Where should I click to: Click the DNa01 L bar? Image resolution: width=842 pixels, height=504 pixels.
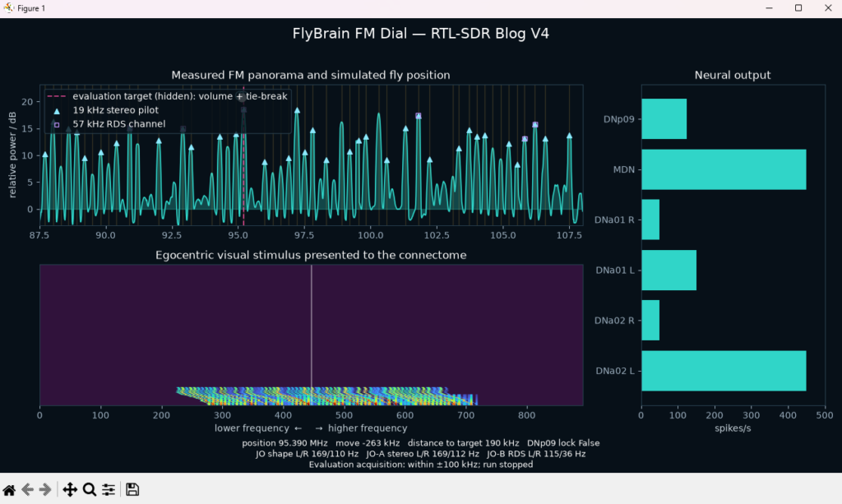(669, 270)
